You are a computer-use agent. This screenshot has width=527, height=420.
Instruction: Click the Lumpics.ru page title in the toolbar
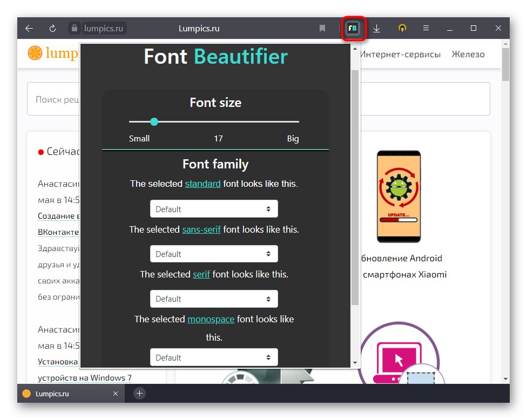pyautogui.click(x=199, y=29)
